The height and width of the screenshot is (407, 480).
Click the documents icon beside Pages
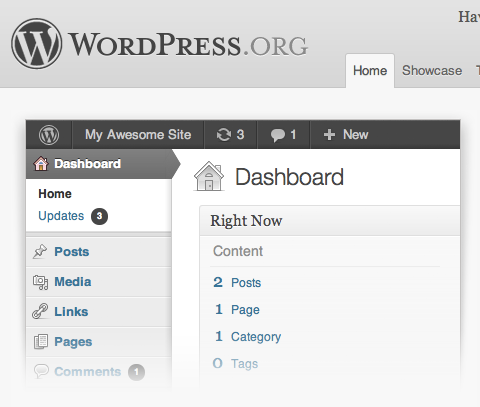[x=41, y=342]
